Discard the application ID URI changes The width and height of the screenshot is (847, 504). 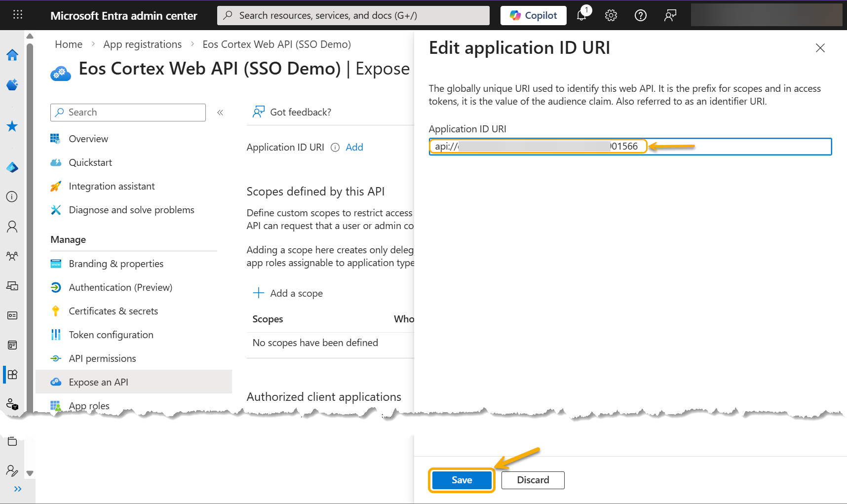coord(533,480)
